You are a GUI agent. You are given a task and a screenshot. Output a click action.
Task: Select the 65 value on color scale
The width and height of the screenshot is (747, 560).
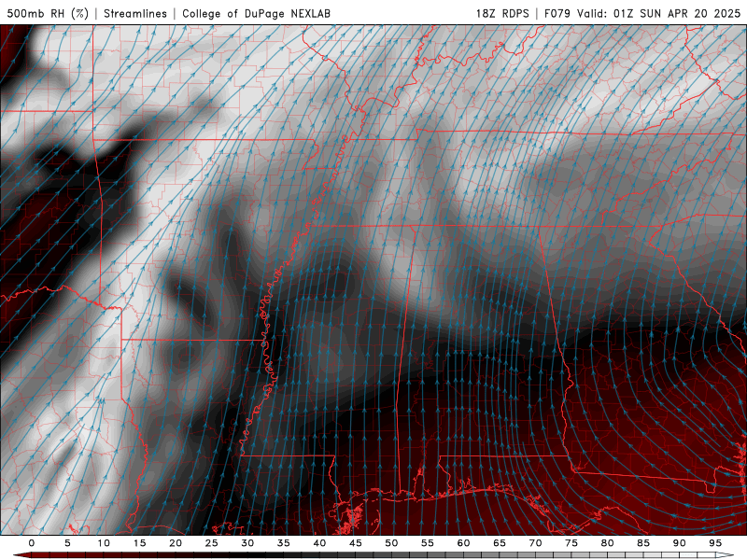coord(500,543)
